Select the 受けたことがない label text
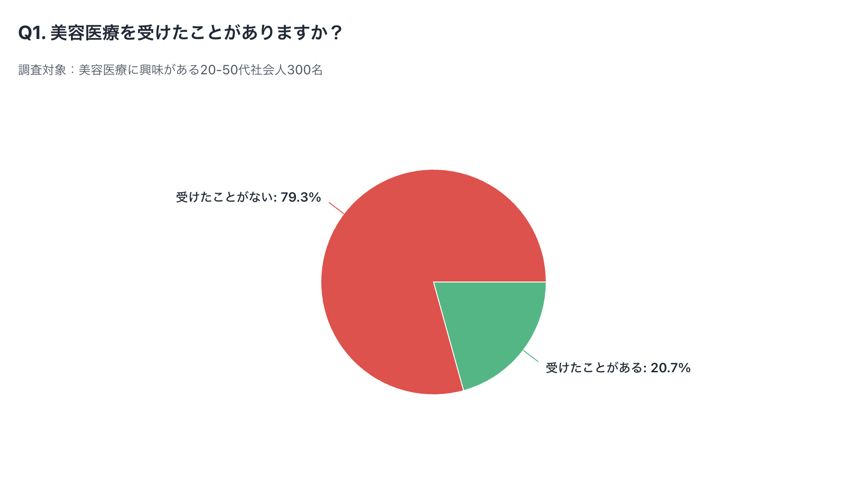 (226, 197)
